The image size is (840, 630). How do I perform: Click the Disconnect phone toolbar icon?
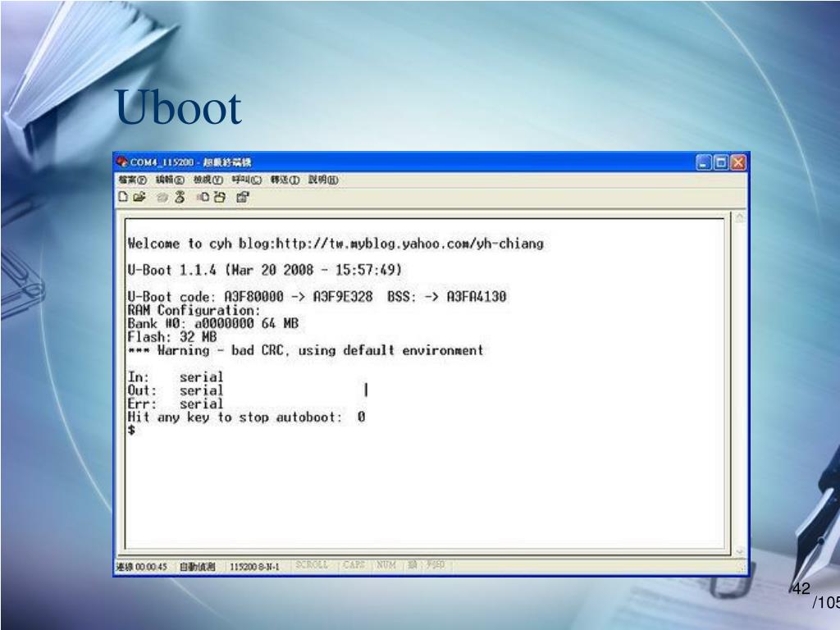tap(180, 197)
